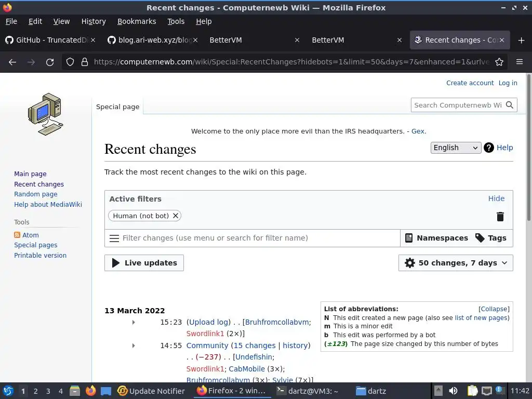This screenshot has width=532, height=399.
Task: Click the Log in link
Action: pos(508,83)
